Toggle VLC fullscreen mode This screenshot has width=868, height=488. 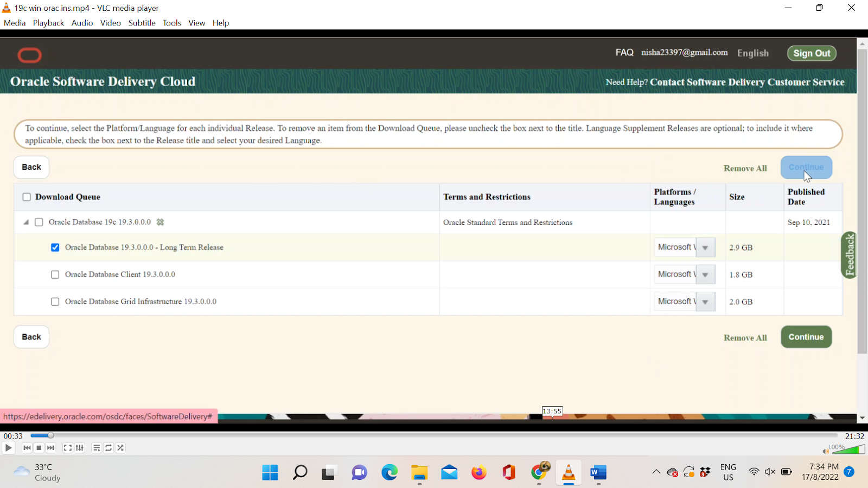coord(68,448)
